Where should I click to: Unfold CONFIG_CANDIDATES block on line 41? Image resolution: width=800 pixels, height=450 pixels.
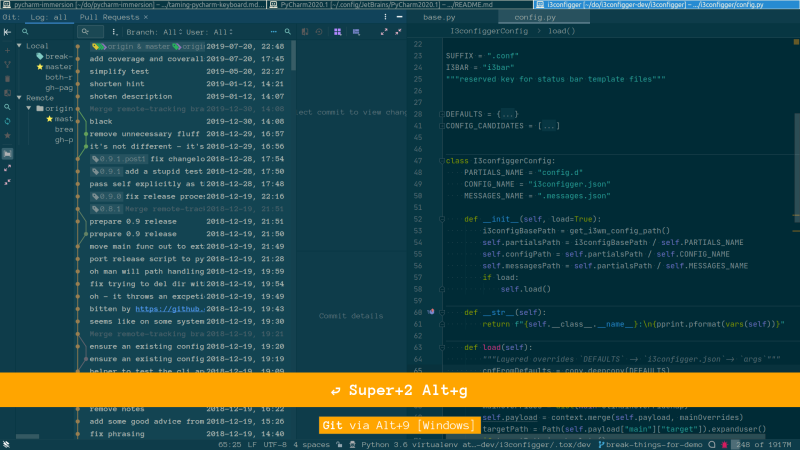tap(442, 126)
